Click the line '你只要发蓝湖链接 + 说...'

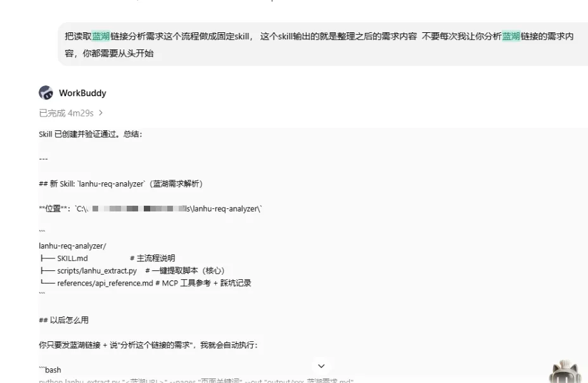click(148, 345)
